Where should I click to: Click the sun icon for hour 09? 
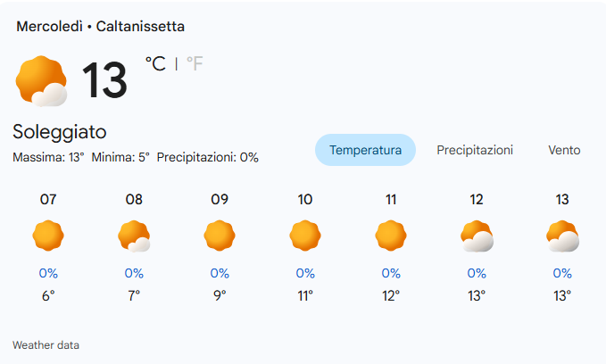coord(220,236)
